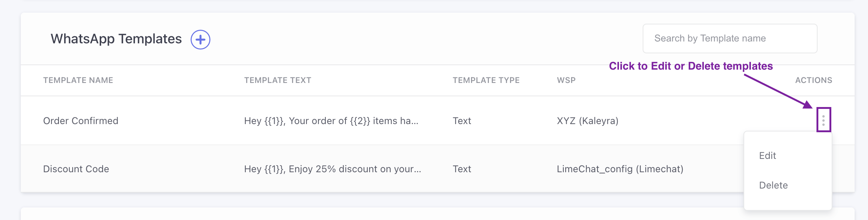Click the add new WhatsApp template plus icon

coord(201,40)
